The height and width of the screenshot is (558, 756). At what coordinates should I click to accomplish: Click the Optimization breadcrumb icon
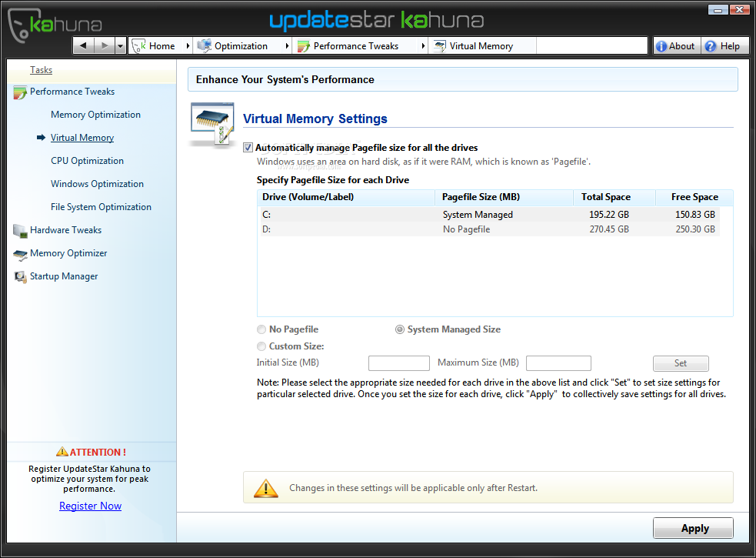204,46
